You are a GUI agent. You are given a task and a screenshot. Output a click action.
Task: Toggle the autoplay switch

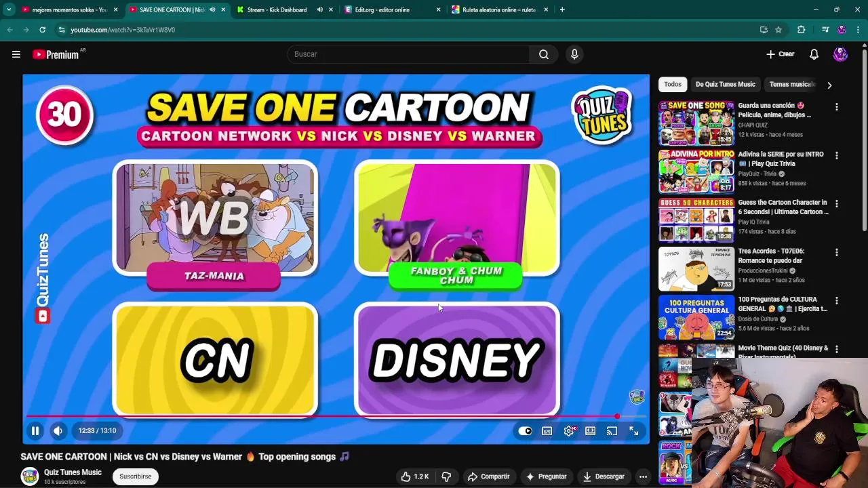(x=526, y=431)
